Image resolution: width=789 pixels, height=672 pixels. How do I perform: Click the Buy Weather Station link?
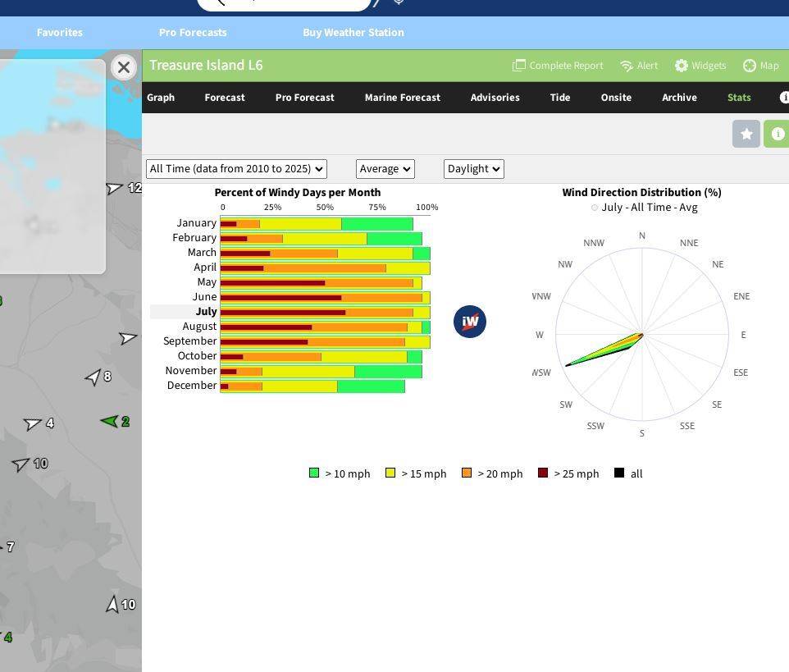point(353,33)
